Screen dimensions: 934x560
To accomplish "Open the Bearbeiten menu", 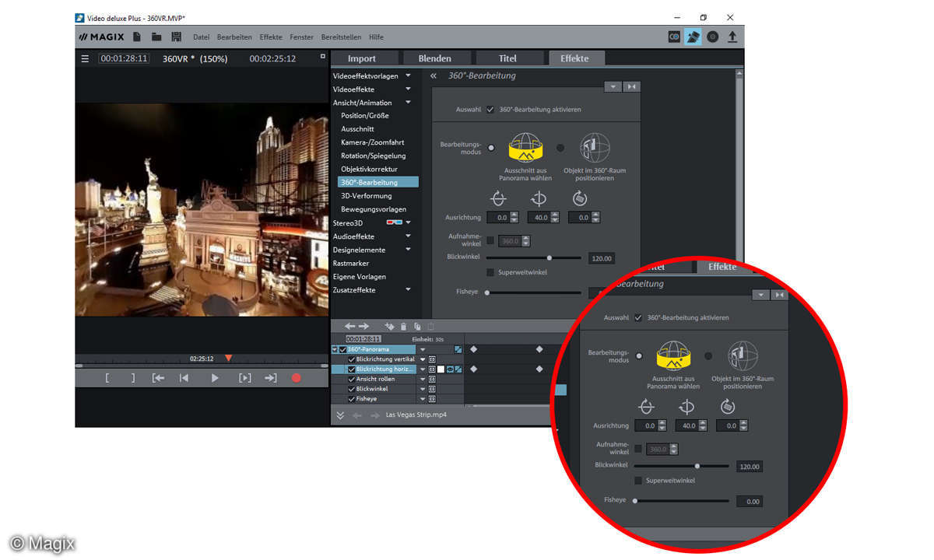I will click(x=234, y=37).
